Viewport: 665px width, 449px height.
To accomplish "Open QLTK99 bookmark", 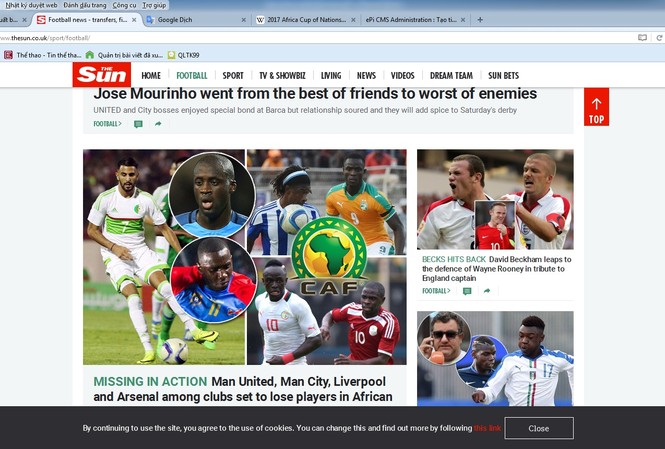I will point(183,55).
